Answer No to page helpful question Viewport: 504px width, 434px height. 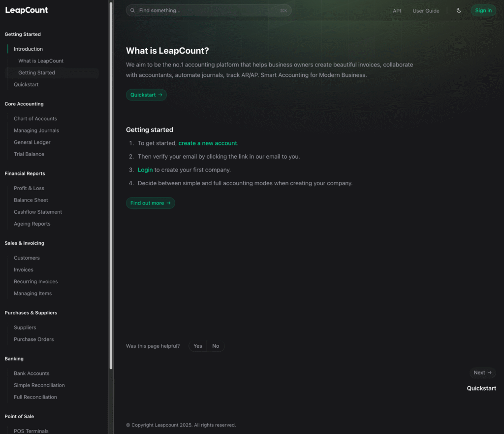[216, 346]
